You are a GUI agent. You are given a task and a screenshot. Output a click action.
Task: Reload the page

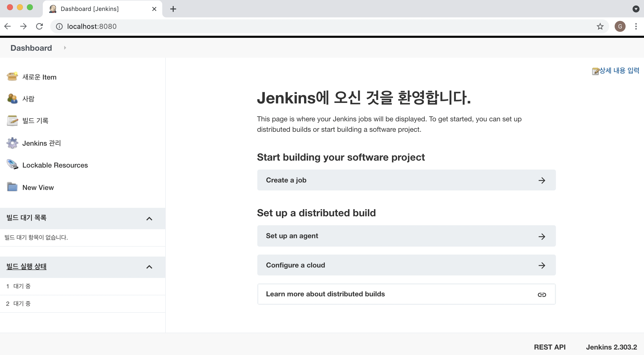(x=40, y=27)
